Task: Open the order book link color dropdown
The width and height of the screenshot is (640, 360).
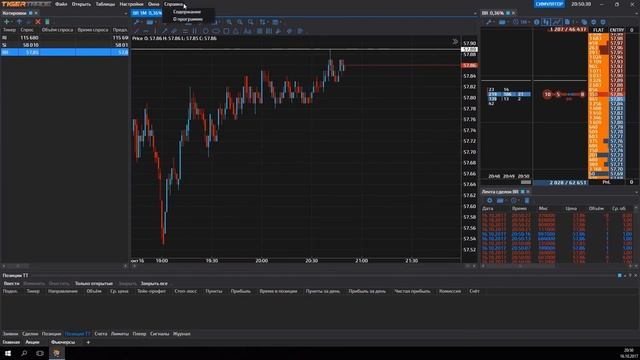Action: 508,13
